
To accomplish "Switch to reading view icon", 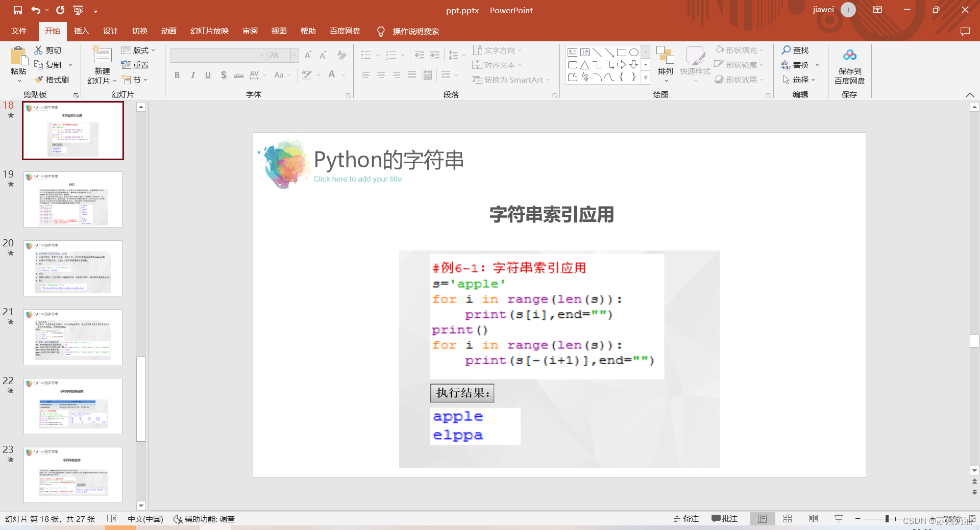I will pyautogui.click(x=813, y=518).
